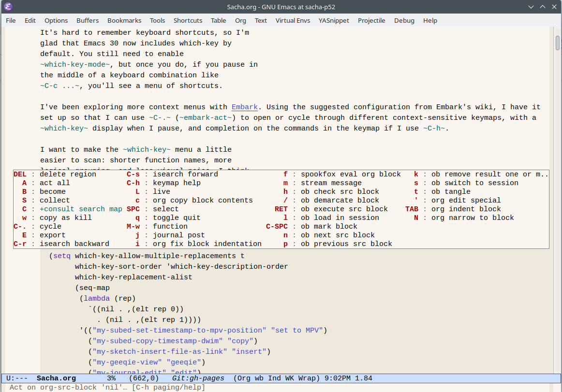Click the 'isearch forward' entry

point(185,174)
